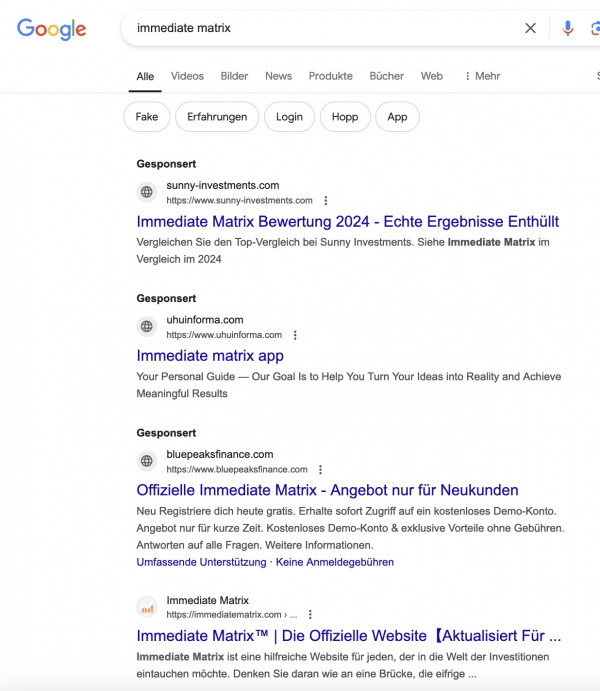Open options dots next to uhuinforma.com

(x=295, y=335)
